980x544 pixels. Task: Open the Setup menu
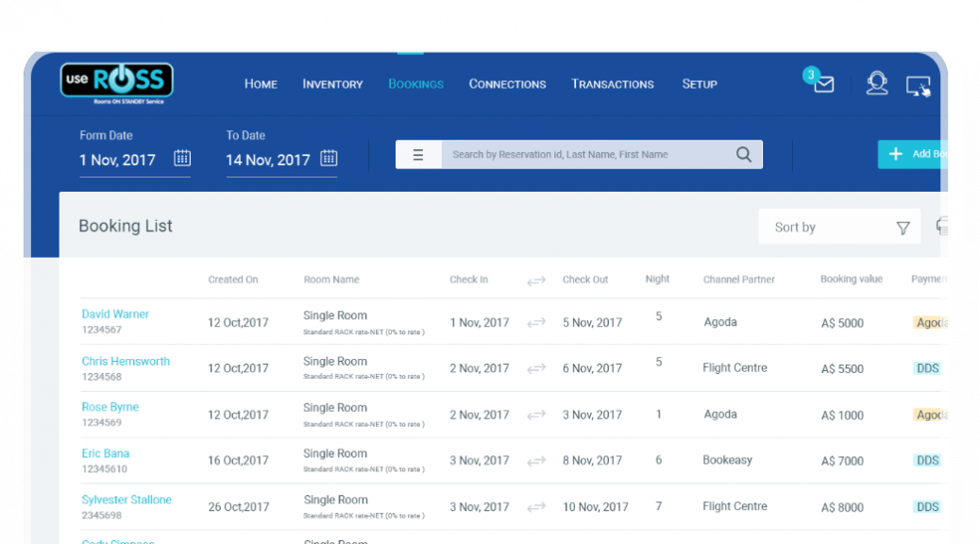[x=700, y=84]
